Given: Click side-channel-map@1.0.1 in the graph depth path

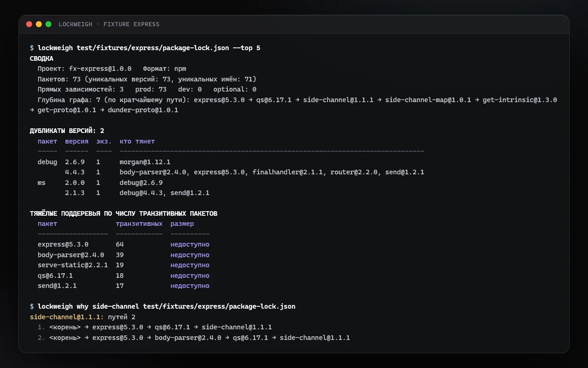Looking at the screenshot, I should [x=428, y=100].
